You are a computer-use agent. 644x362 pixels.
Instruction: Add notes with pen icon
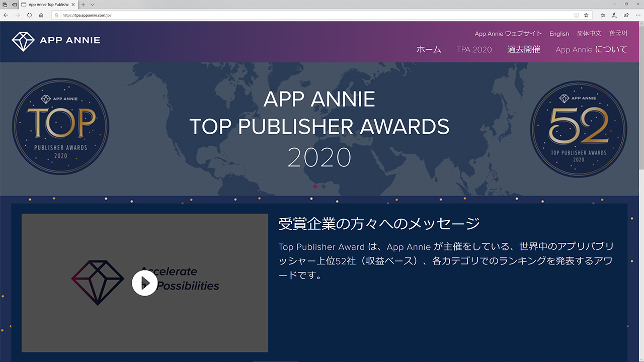coord(614,15)
